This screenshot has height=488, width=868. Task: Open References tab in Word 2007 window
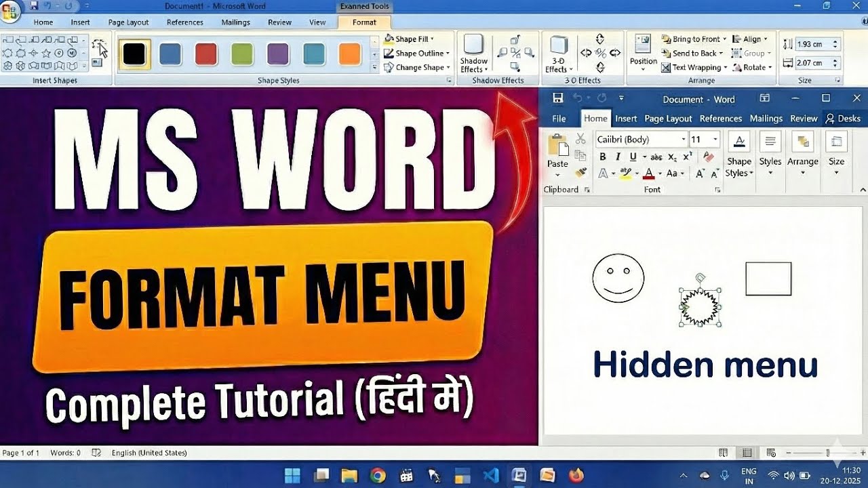[x=185, y=22]
